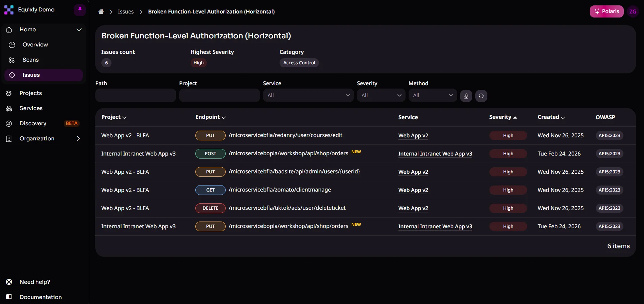This screenshot has height=304, width=644.
Task: Launch the Polaris assistant
Action: (607, 11)
